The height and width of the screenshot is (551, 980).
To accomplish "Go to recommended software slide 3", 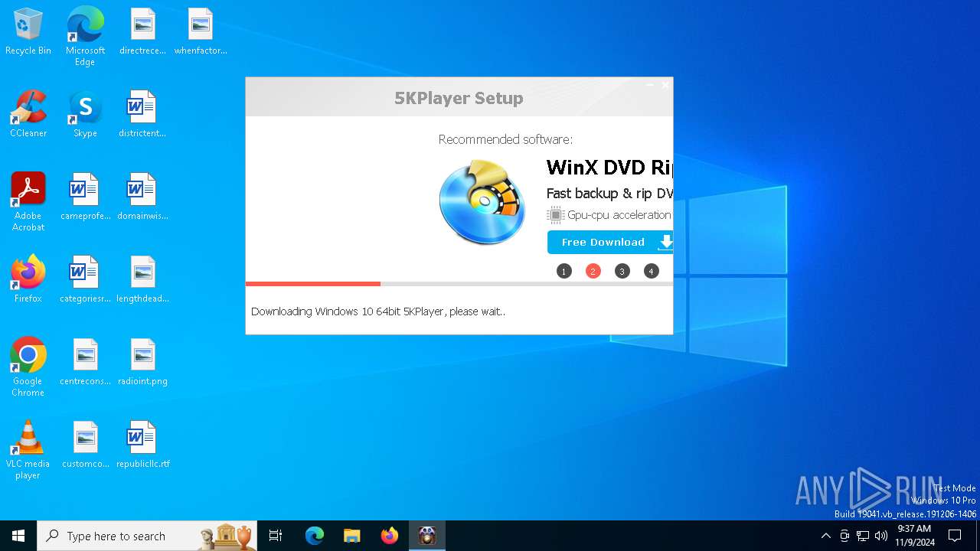I will tap(622, 271).
